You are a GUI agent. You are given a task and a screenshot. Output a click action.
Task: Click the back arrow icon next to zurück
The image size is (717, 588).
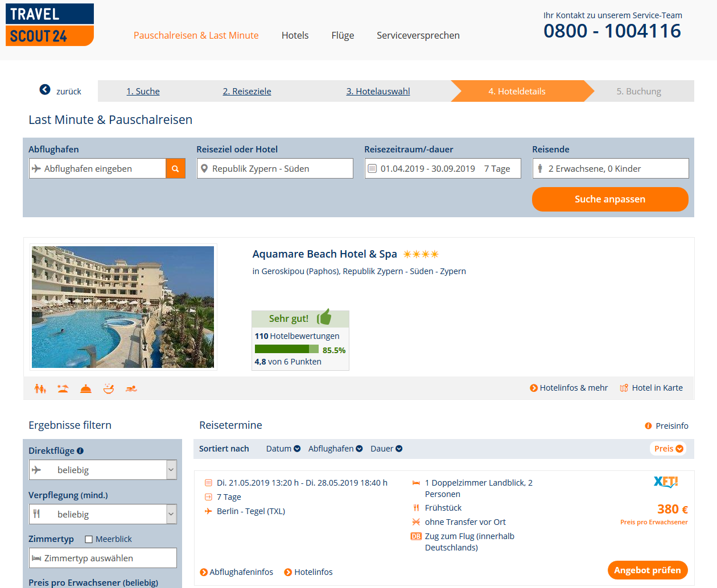[45, 90]
